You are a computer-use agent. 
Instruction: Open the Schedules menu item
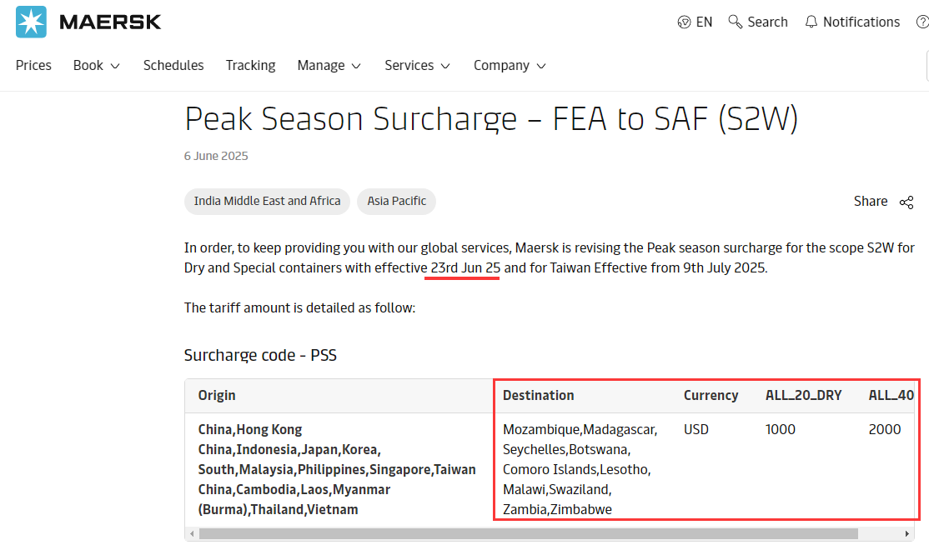pos(173,66)
